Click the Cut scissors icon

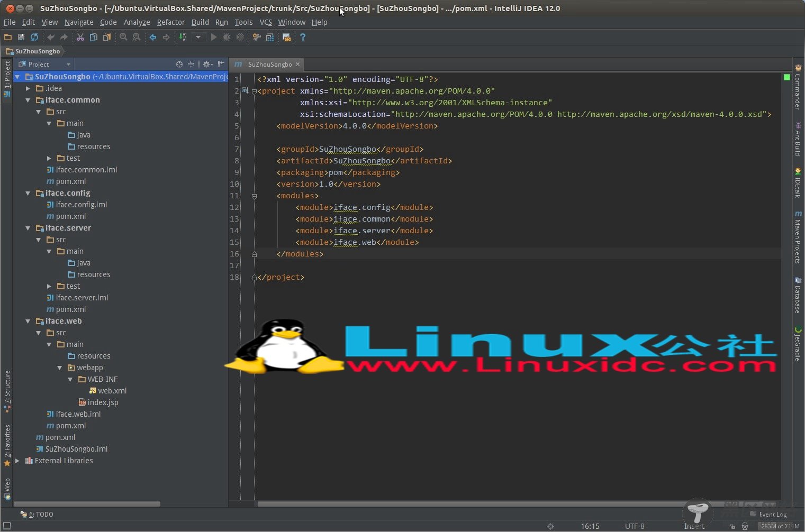[x=80, y=37]
